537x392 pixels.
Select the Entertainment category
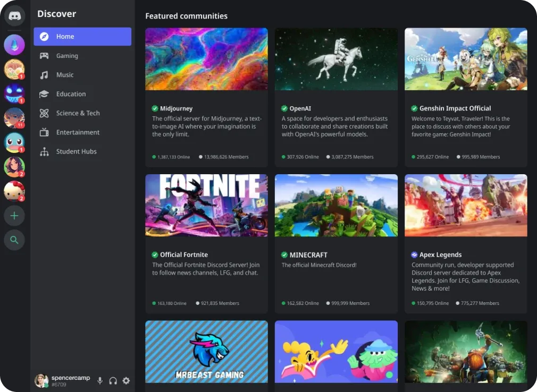point(78,132)
